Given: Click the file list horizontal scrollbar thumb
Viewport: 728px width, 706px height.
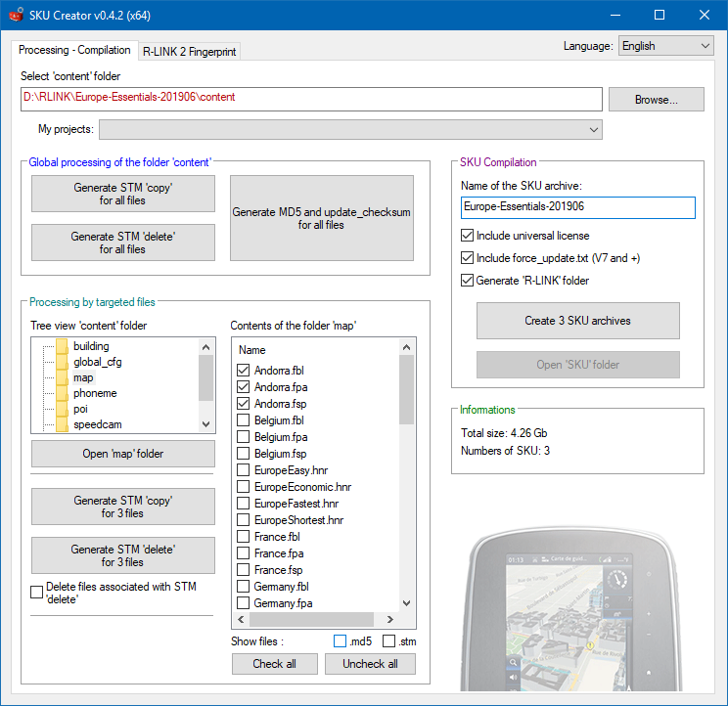Looking at the screenshot, I should pos(311,619).
